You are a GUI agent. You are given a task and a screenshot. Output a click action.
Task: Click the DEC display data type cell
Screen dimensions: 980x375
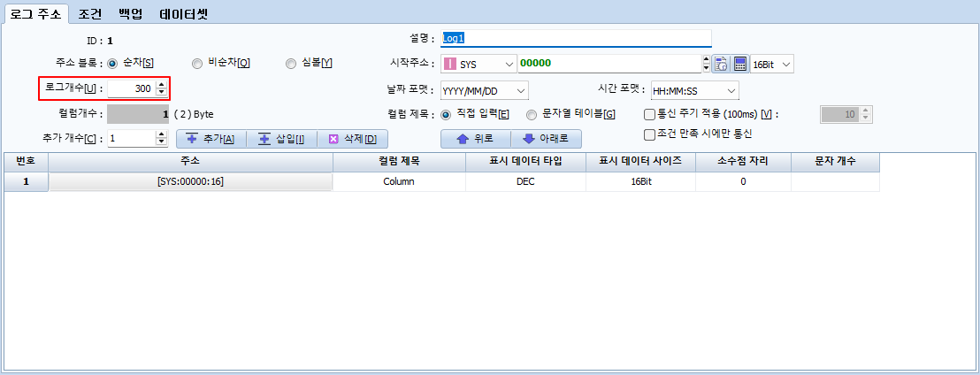click(525, 182)
